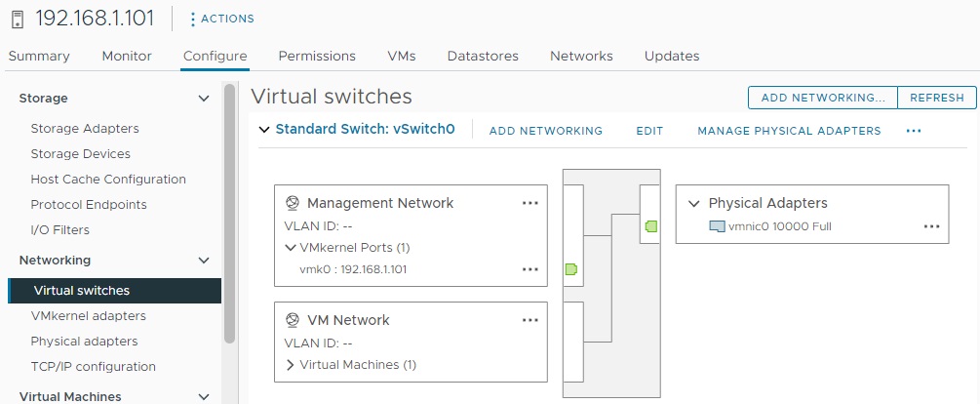Click the green vmnic0 uplink port
Viewport: 980px width, 404px height.
tap(651, 226)
